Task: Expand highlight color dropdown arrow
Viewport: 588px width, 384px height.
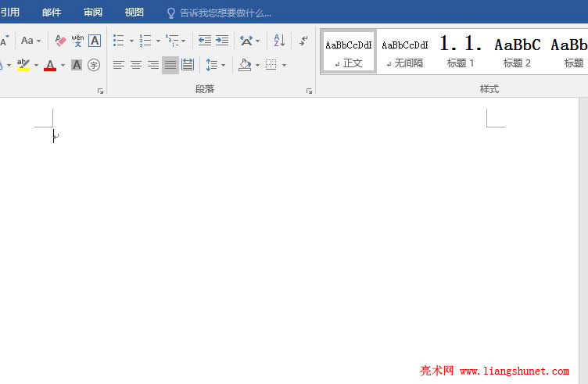Action: (37, 65)
